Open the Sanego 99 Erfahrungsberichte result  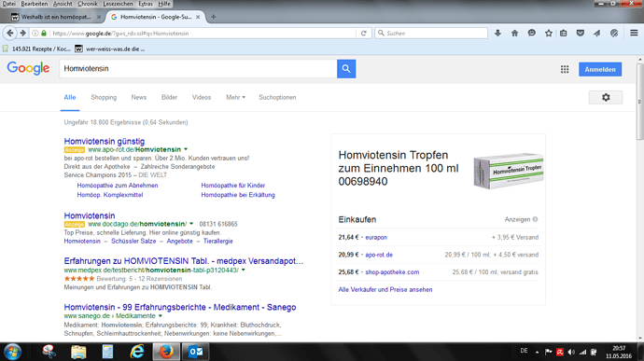pos(180,307)
